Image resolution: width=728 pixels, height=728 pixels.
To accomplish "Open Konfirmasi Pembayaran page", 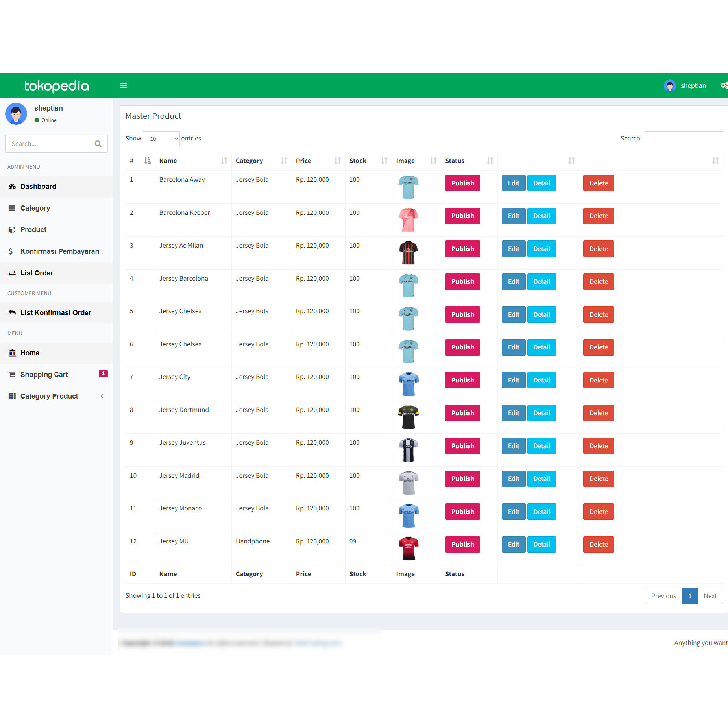I will tap(57, 251).
